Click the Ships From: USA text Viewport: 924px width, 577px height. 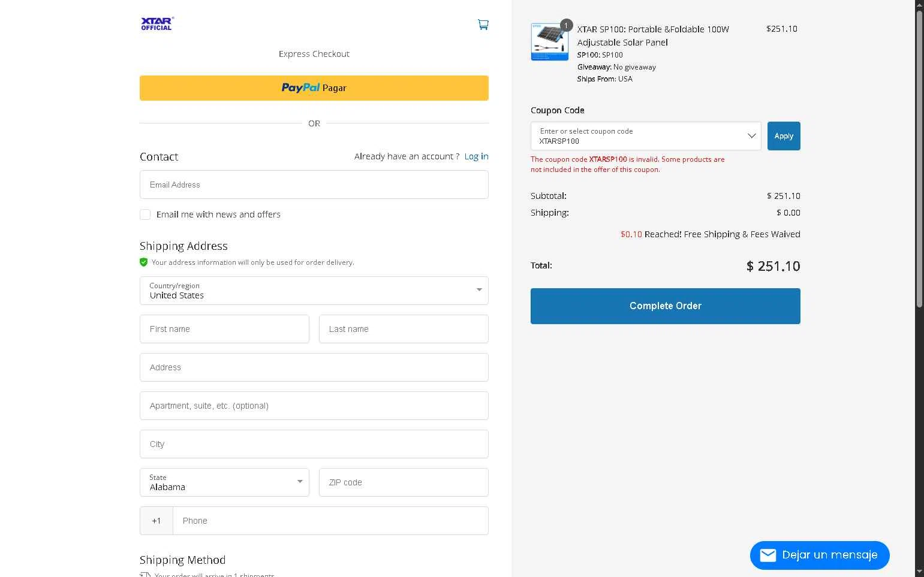[604, 79]
